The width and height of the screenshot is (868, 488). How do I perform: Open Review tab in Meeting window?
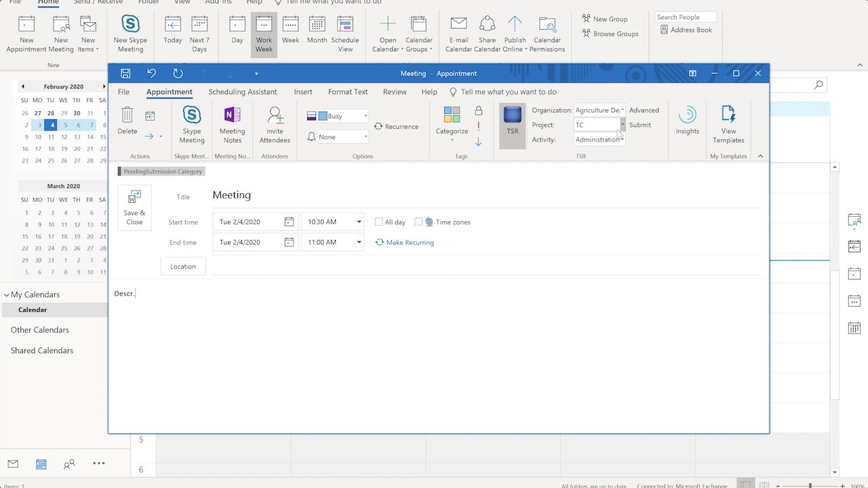point(395,92)
